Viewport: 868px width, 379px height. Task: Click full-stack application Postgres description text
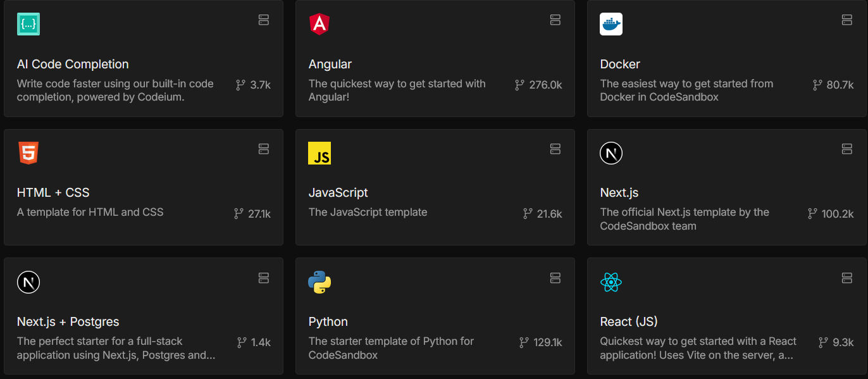tap(116, 348)
